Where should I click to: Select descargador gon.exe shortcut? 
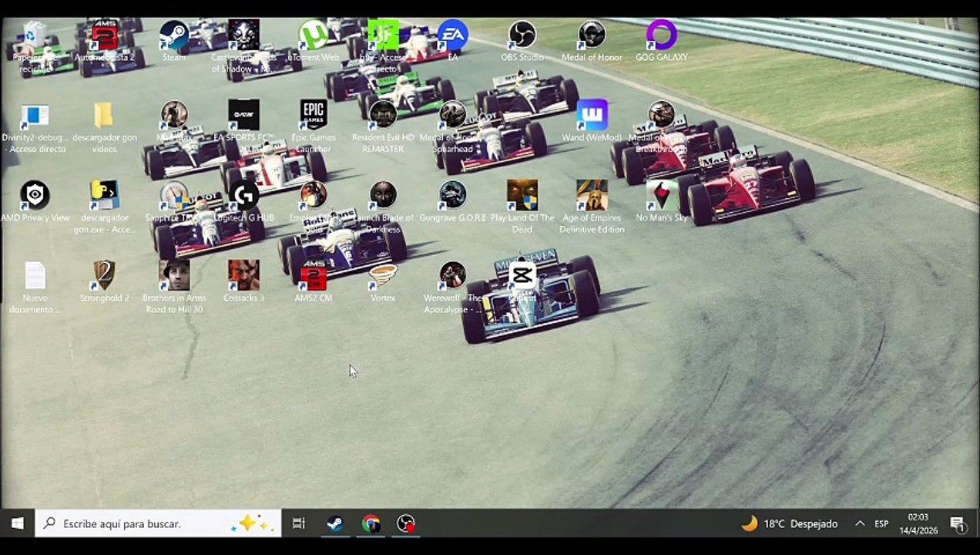point(104,207)
